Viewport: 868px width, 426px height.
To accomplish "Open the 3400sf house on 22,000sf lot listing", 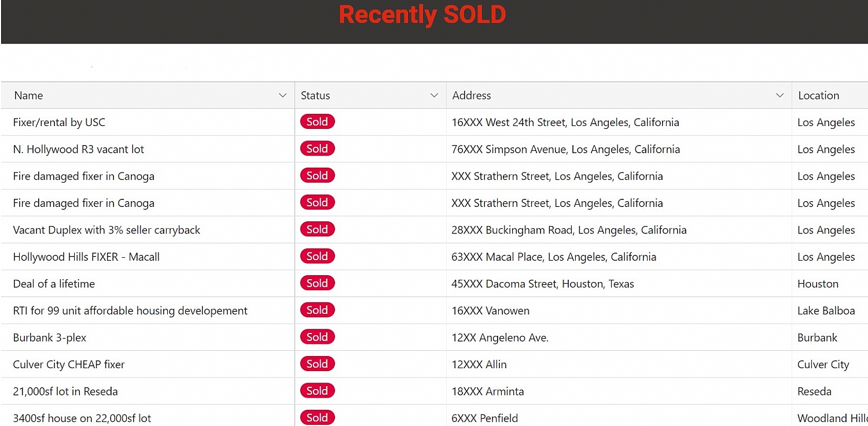I will (x=82, y=418).
